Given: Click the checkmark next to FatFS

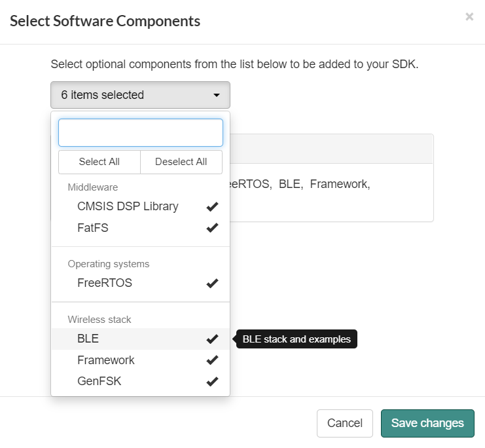Looking at the screenshot, I should [x=212, y=229].
